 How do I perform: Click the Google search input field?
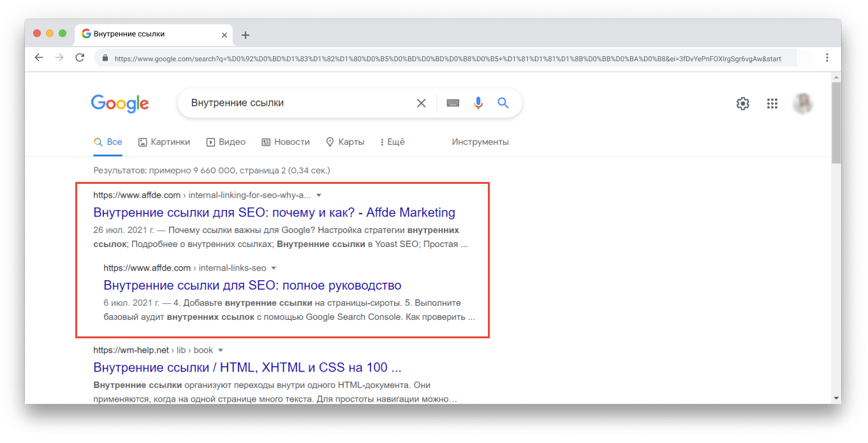pyautogui.click(x=293, y=103)
